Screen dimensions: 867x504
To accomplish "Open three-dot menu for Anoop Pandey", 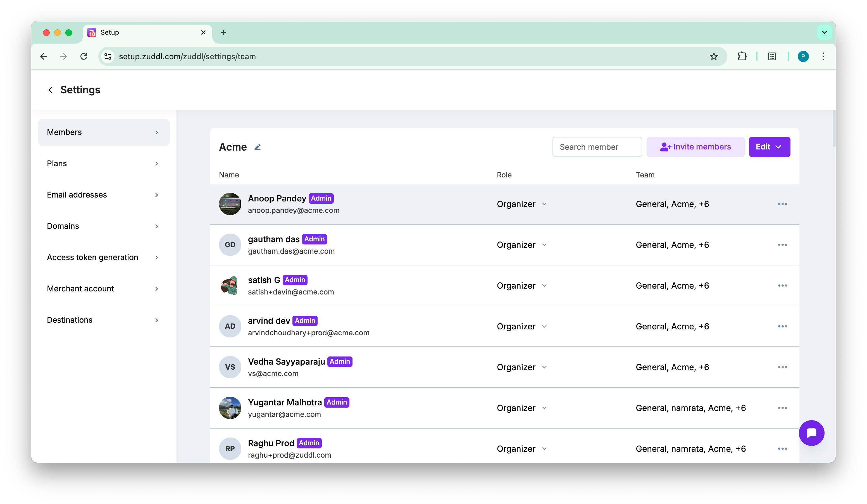I will [x=782, y=204].
